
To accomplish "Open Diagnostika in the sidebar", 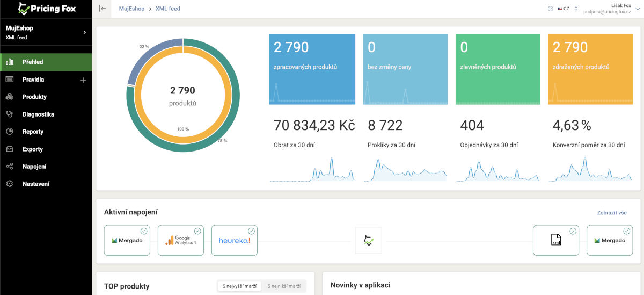I will (38, 114).
